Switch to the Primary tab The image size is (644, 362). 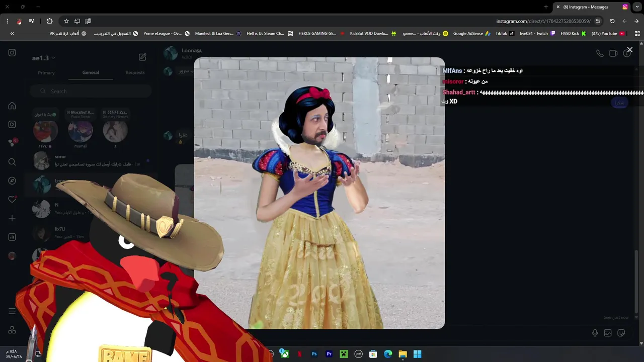[46, 72]
